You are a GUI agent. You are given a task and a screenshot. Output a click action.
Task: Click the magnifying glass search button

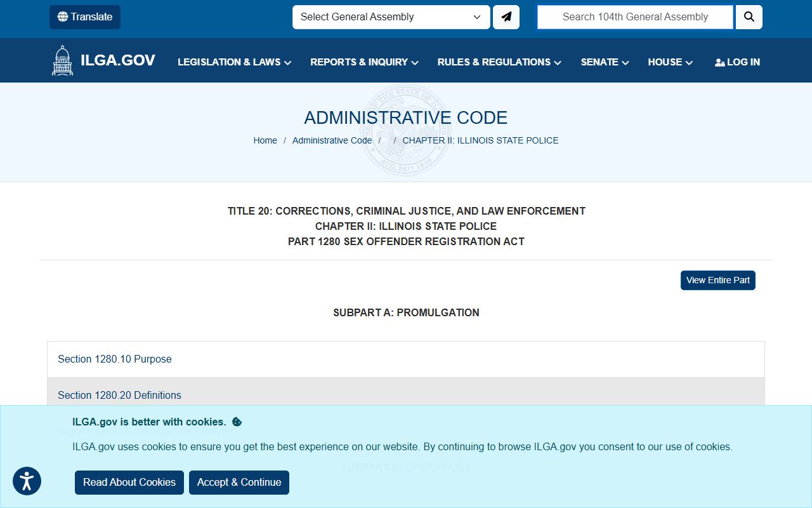click(749, 17)
